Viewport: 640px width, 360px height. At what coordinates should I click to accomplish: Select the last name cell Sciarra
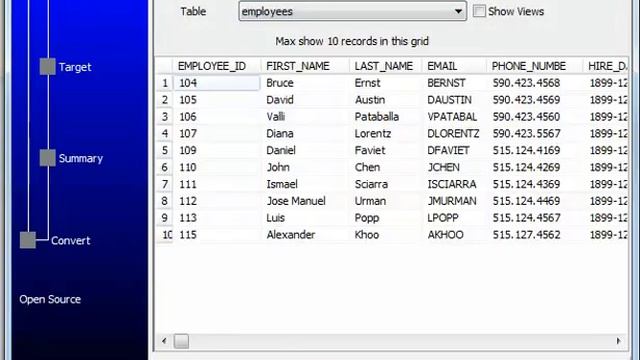[x=386, y=184]
